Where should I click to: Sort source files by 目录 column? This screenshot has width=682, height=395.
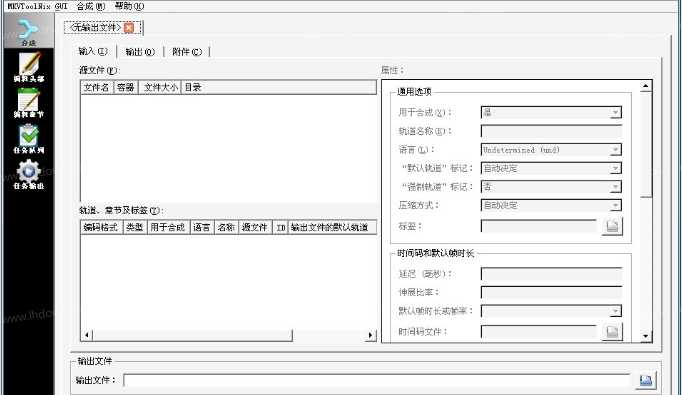click(279, 87)
